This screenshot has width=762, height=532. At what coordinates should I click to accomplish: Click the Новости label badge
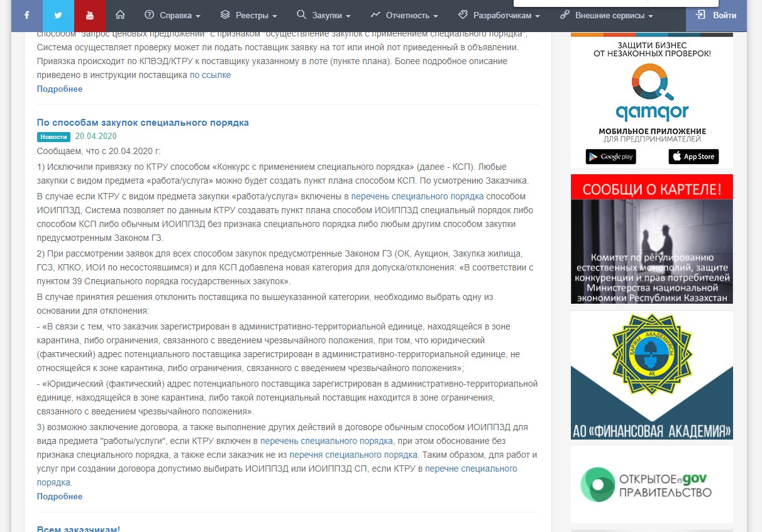[53, 136]
